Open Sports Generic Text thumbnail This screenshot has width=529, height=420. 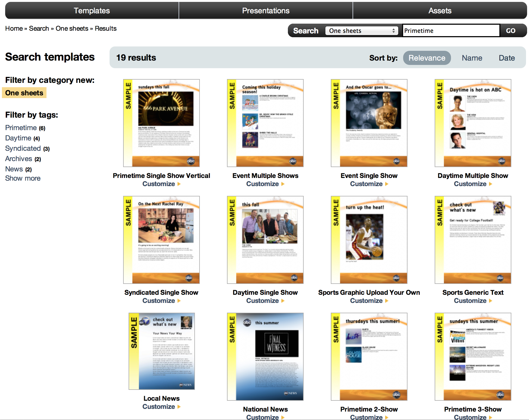click(473, 240)
